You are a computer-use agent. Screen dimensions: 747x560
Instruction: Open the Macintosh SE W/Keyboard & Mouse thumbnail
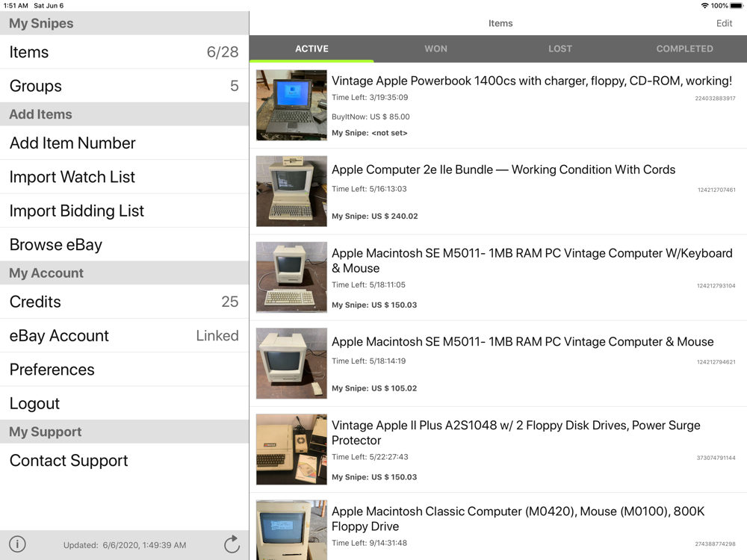291,277
